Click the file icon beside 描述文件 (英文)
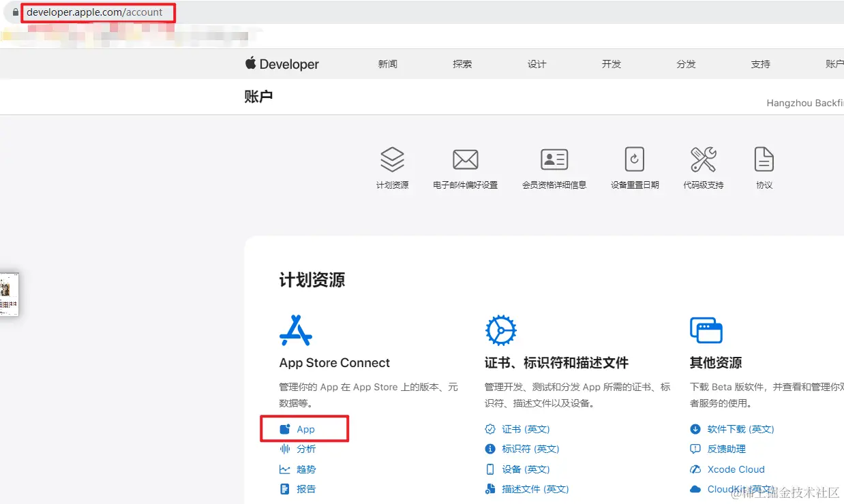 coord(490,489)
